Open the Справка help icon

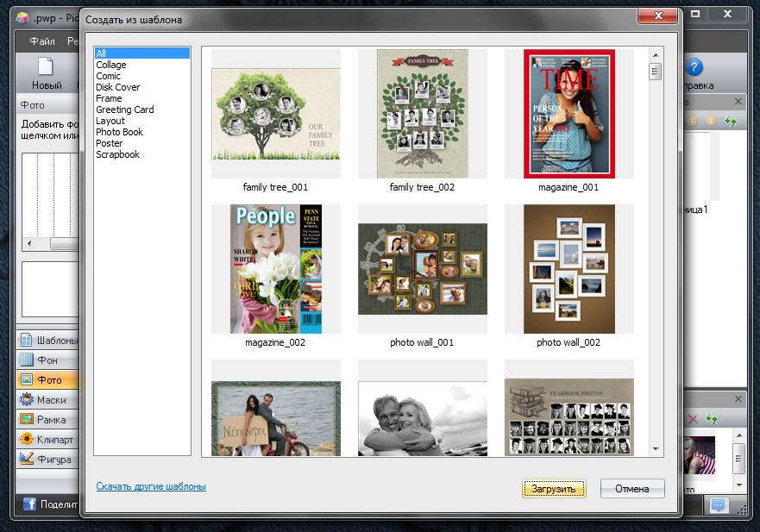(x=694, y=67)
